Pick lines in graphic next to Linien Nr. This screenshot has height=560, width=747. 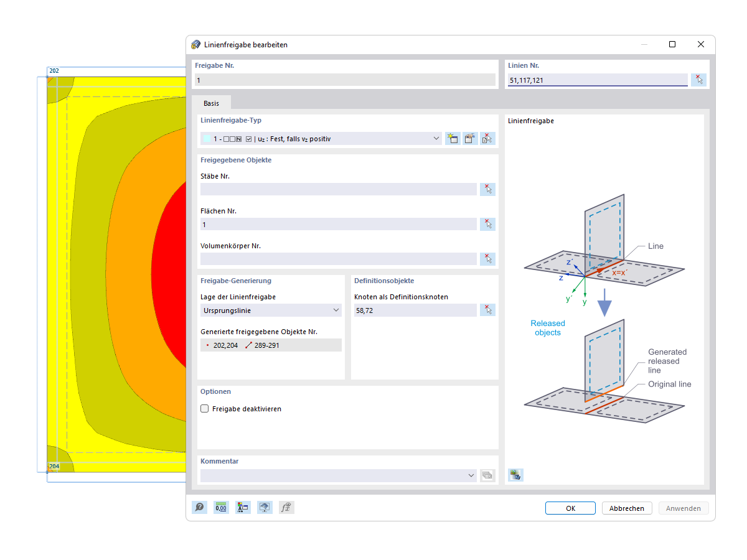(x=698, y=80)
